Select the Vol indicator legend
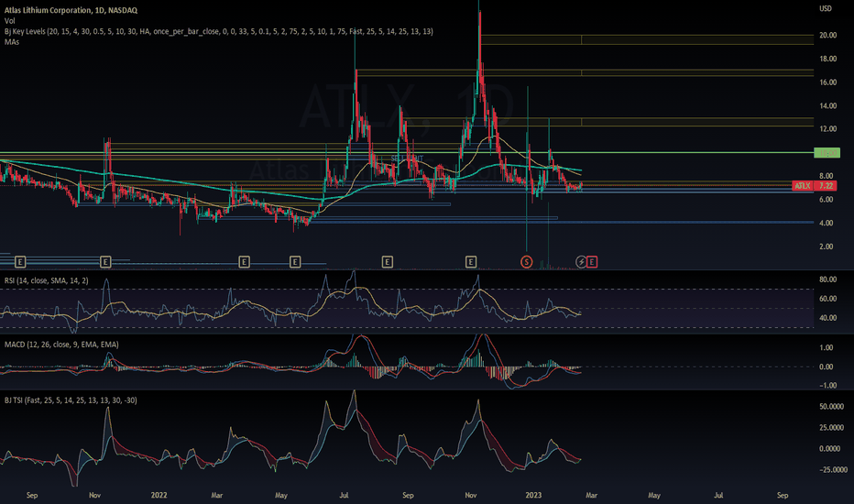Image resolution: width=854 pixels, height=504 pixels. 10,21
